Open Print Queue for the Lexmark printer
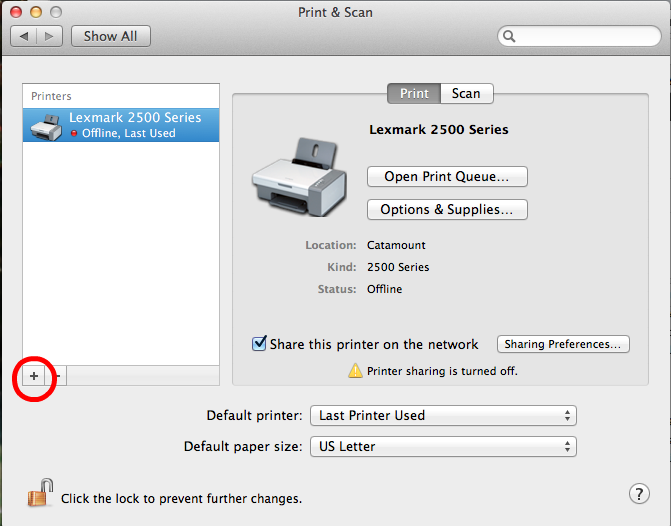Viewport: 671px width, 526px height. [x=447, y=176]
